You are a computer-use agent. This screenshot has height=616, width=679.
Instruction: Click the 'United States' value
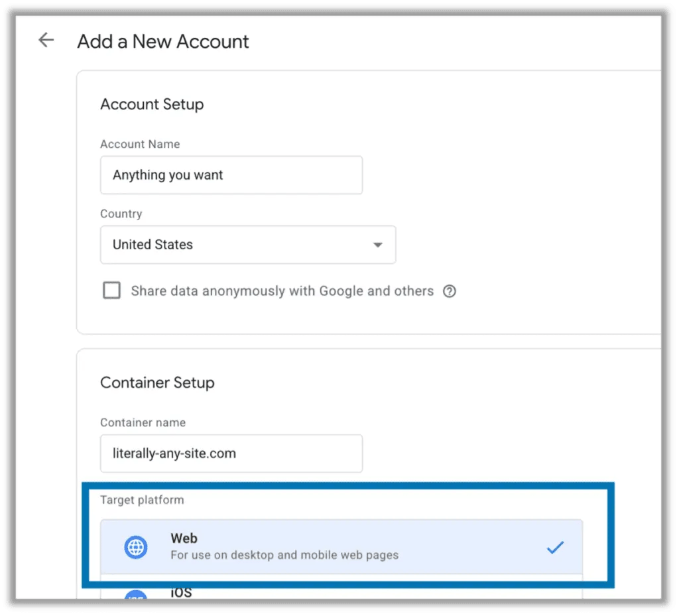(153, 245)
